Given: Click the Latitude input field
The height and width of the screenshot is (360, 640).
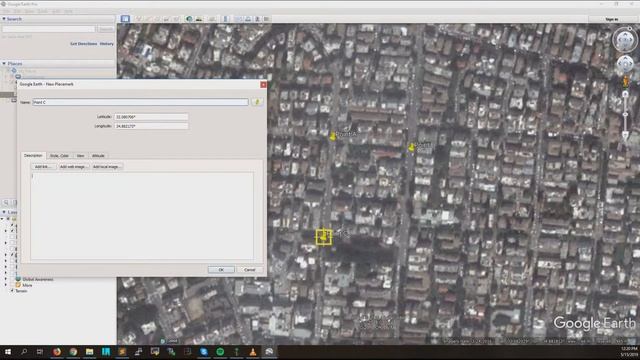Looking at the screenshot, I should tap(151, 117).
